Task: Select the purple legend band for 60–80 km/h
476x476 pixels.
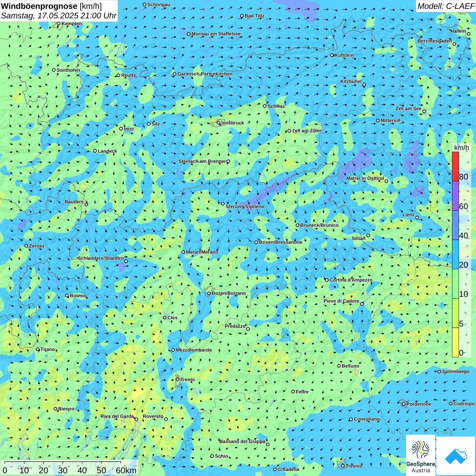Action: tap(455, 196)
